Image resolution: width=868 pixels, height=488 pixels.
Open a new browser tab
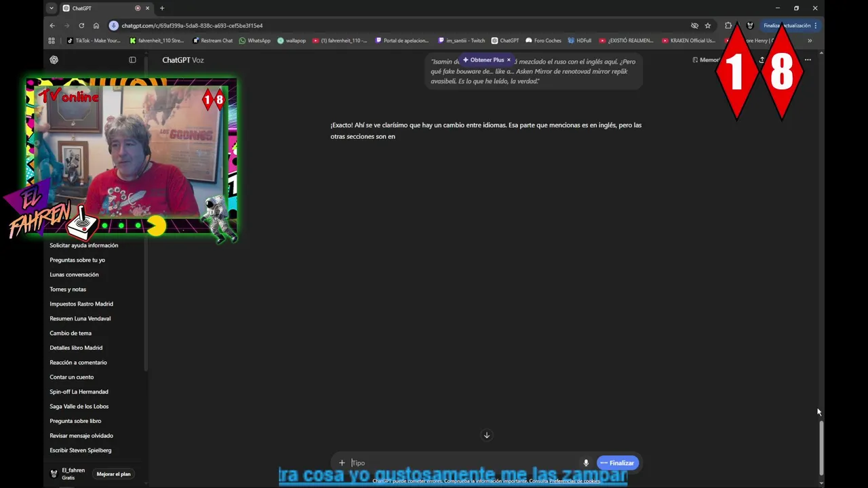tap(162, 8)
